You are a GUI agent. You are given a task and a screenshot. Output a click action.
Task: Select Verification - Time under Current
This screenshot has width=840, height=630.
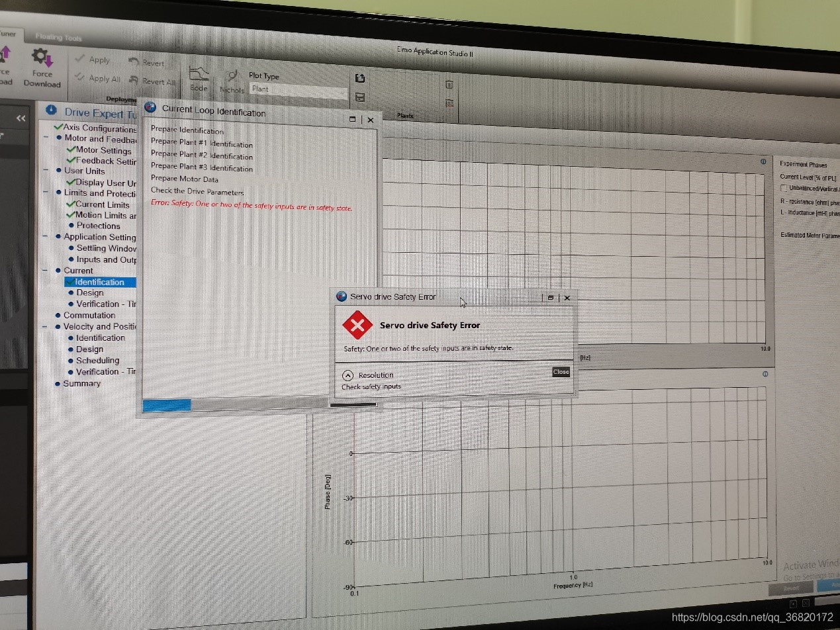pos(106,304)
